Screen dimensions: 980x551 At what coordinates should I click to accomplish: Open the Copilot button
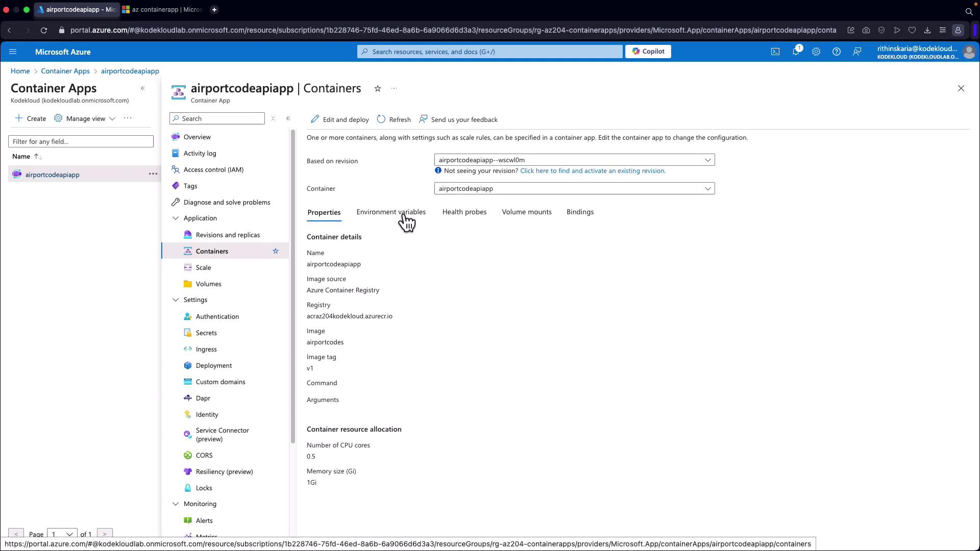648,52
